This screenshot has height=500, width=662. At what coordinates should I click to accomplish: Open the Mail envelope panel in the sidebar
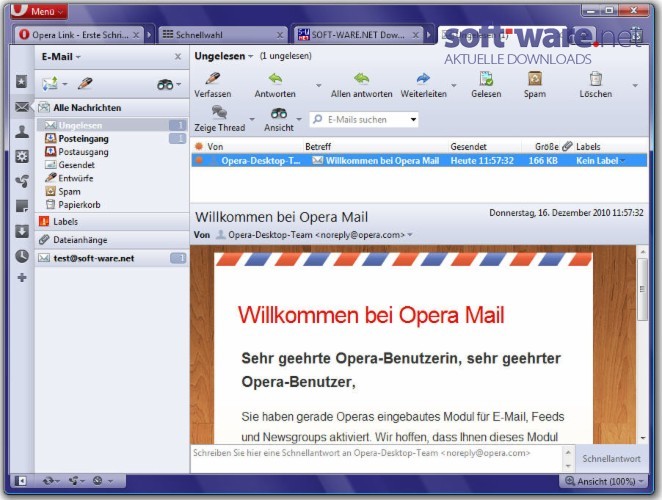tap(22, 107)
